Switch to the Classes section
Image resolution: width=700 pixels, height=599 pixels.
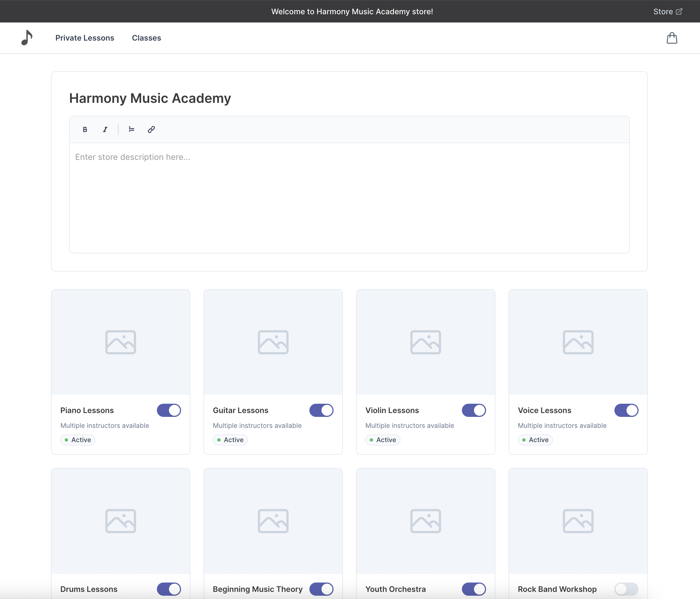click(146, 38)
